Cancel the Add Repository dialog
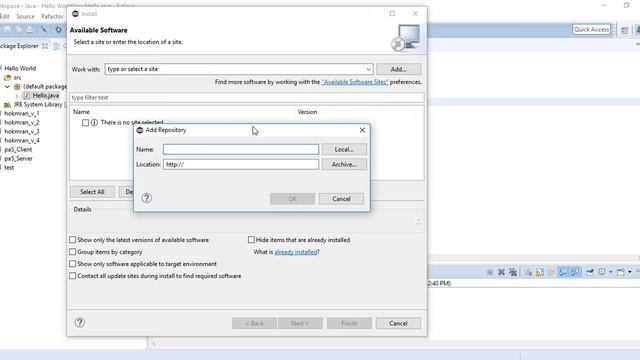 click(x=341, y=199)
